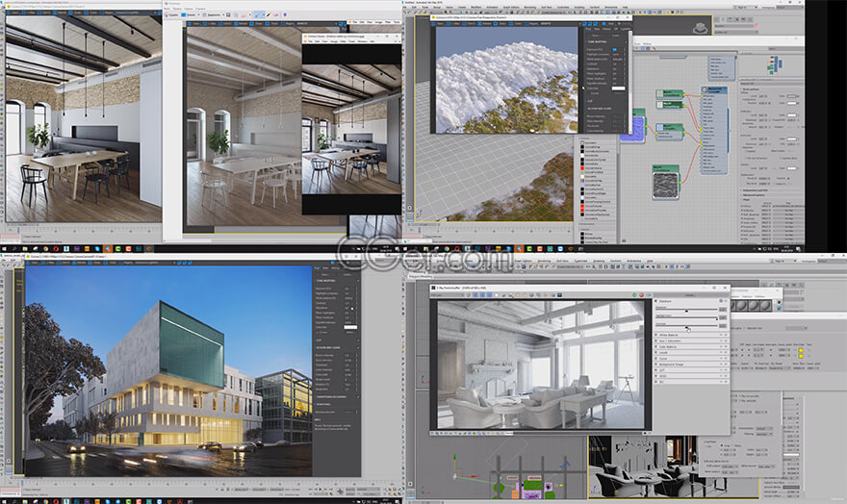The height and width of the screenshot is (504, 847).
Task: Open the Modifier List dropdown in top-right panel
Action: tap(735, 33)
